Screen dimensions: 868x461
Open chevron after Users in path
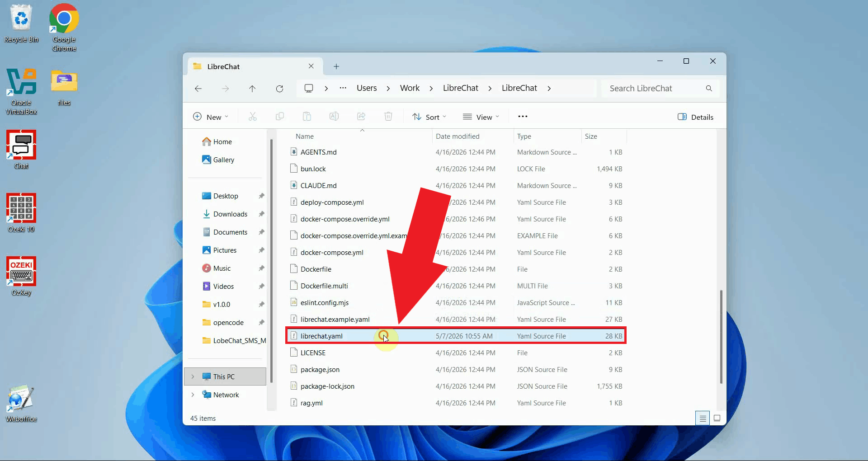point(388,89)
